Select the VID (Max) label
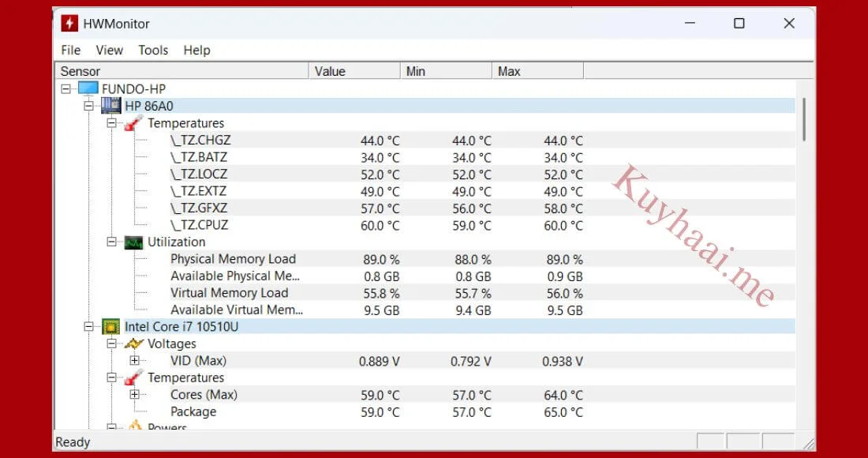This screenshot has width=868, height=458. coord(198,361)
